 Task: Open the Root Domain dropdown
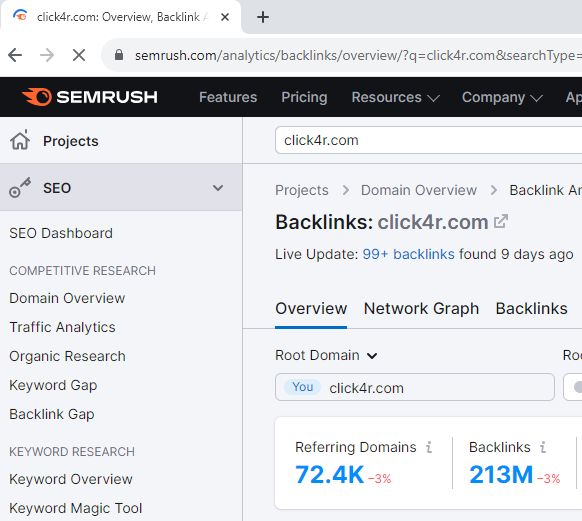click(x=326, y=355)
